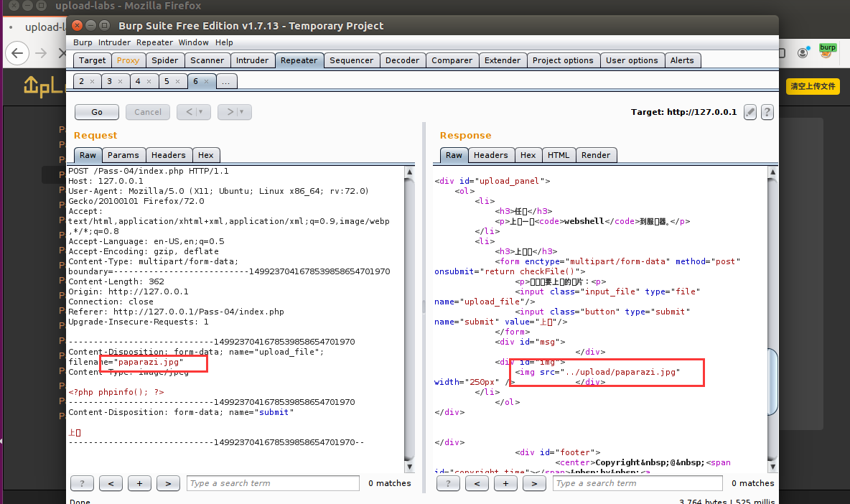
Task: Close Repeater tab 2 with its x
Action: pyautogui.click(x=92, y=82)
